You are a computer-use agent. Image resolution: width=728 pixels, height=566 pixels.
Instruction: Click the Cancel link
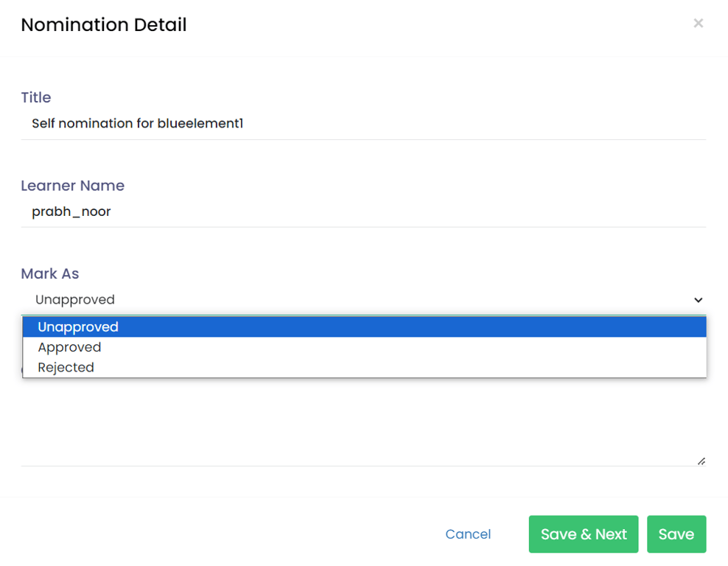point(468,534)
